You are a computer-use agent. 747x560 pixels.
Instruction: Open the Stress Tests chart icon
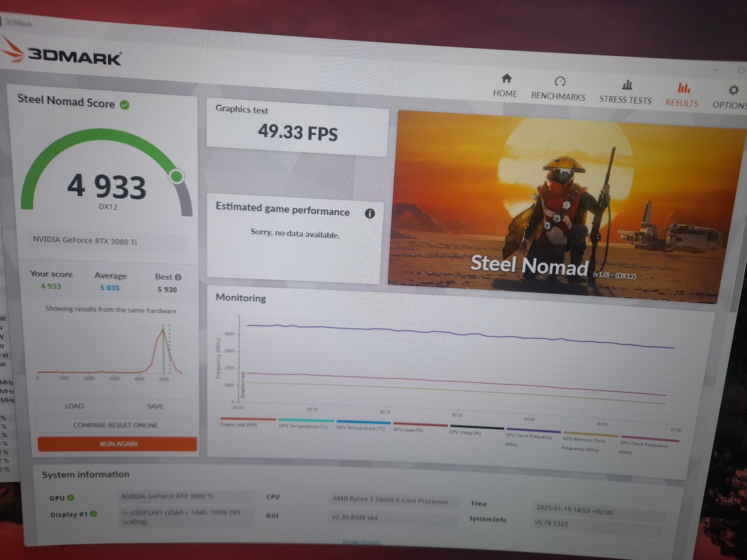[627, 85]
